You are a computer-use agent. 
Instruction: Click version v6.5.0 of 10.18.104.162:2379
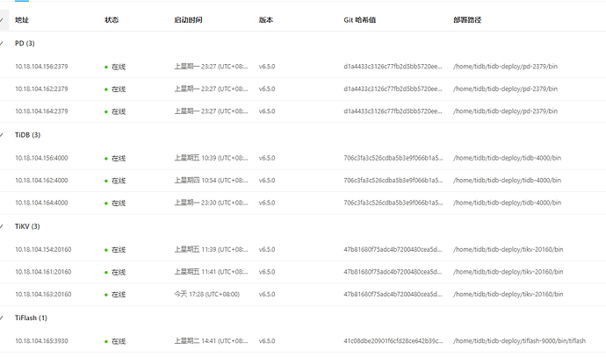coord(267,89)
